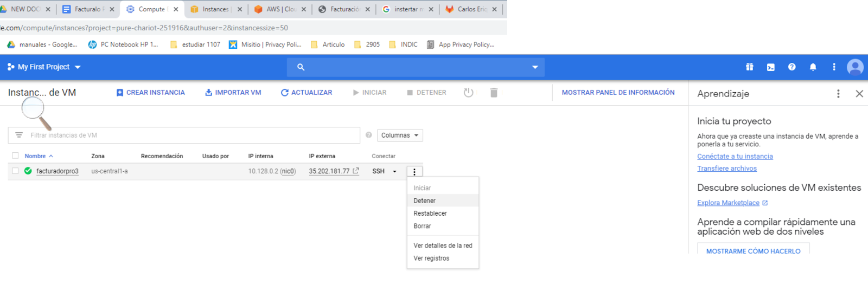Activate Cloud Shell icon
Screen dimensions: 868x285
tap(770, 67)
